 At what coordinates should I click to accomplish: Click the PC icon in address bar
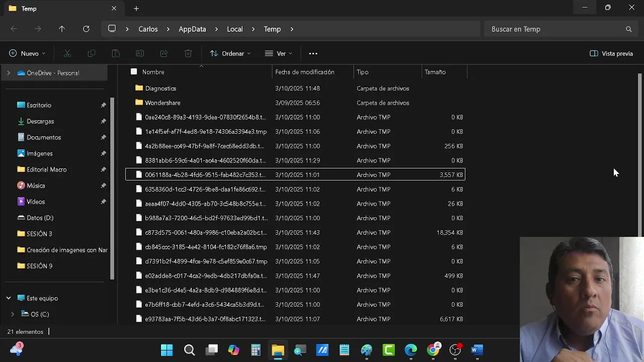tap(112, 29)
